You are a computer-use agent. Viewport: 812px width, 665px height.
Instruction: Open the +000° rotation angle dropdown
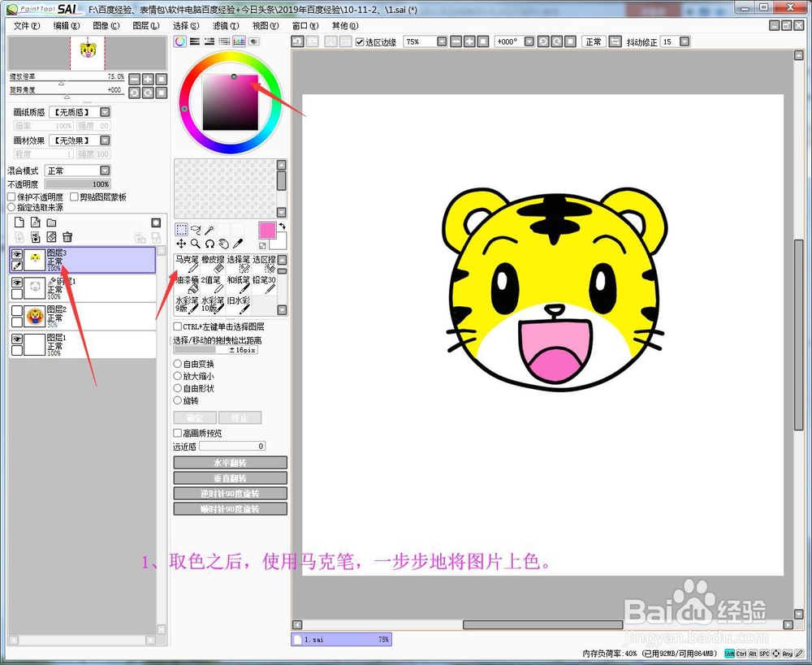pos(529,41)
